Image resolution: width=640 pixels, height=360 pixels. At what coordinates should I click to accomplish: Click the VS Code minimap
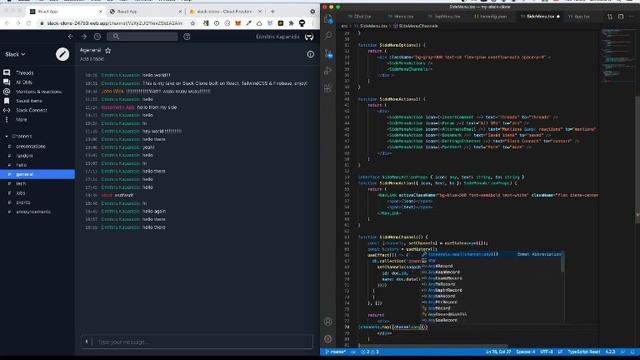point(618,57)
